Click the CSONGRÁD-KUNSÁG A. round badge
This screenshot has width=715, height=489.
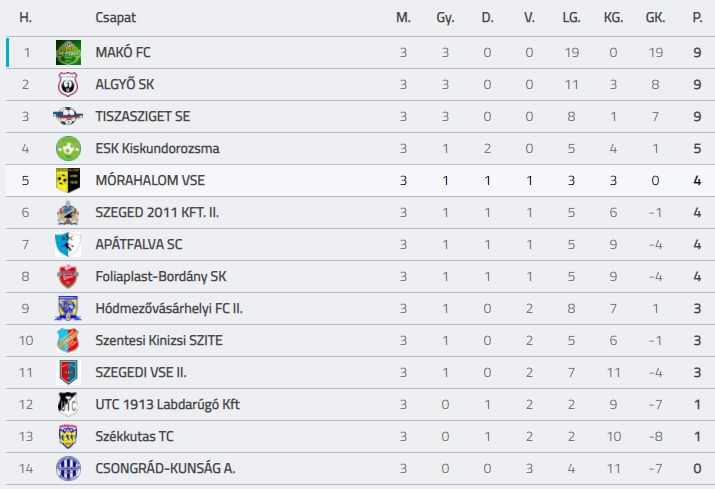68,468
